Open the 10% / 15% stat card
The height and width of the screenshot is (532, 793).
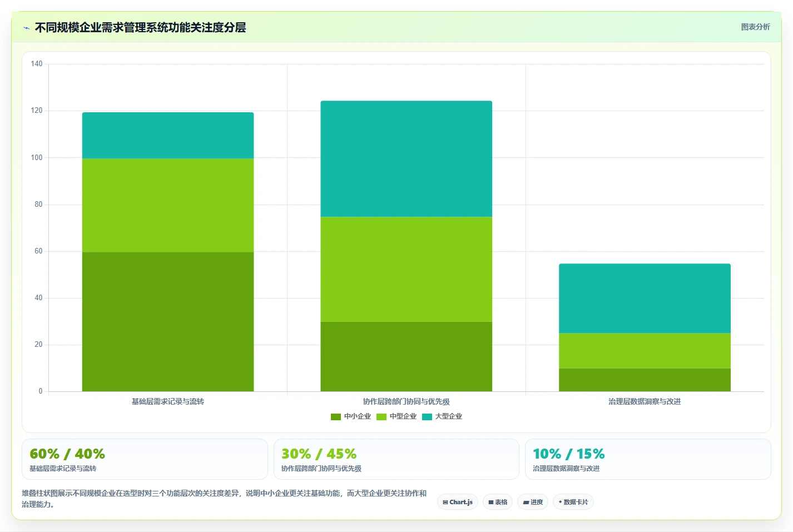point(648,459)
